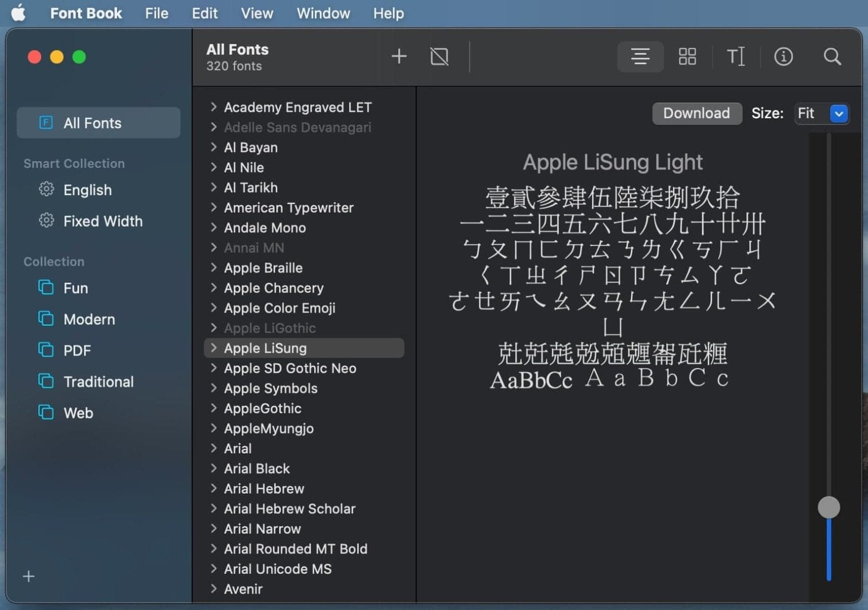Open the Size Fit dropdown

[822, 114]
